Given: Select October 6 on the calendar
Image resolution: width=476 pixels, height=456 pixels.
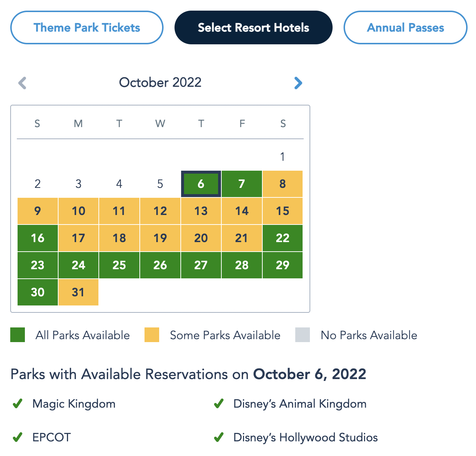Looking at the screenshot, I should click(201, 184).
